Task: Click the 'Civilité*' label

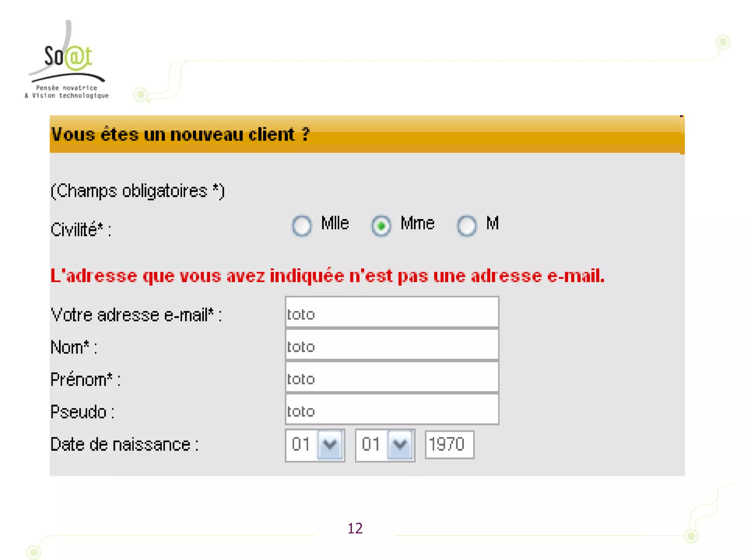Action: [x=81, y=230]
